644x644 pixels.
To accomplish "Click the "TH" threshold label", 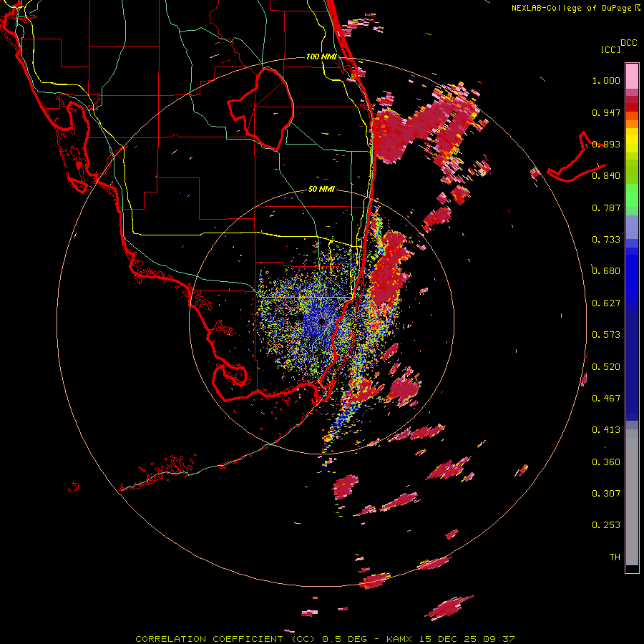I will tap(615, 557).
